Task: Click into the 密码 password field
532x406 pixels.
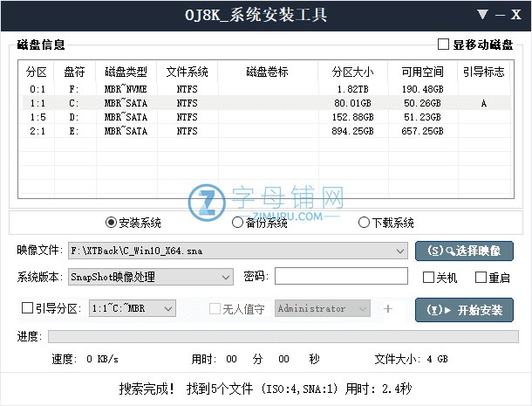Action: pos(341,277)
